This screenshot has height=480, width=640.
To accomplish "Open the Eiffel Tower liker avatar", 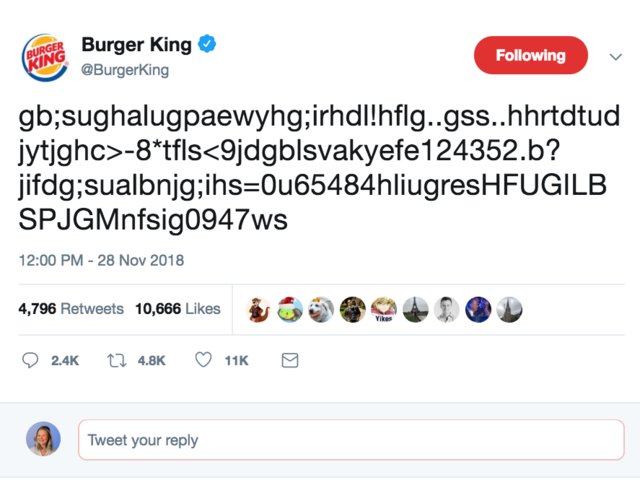I will coord(416,309).
